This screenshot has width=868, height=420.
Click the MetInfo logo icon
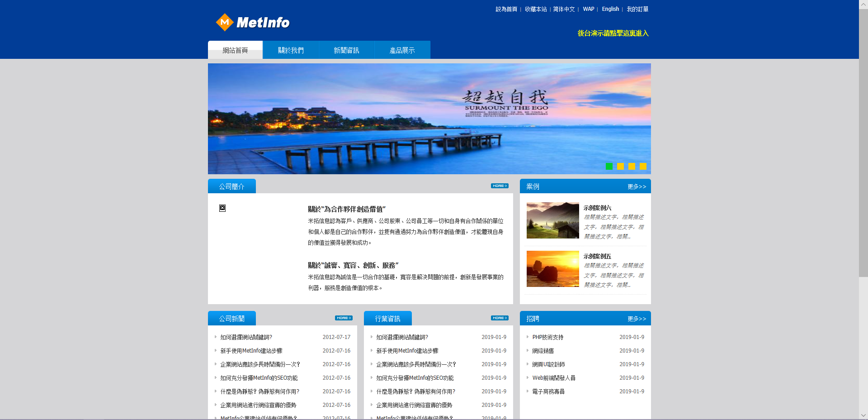point(225,22)
